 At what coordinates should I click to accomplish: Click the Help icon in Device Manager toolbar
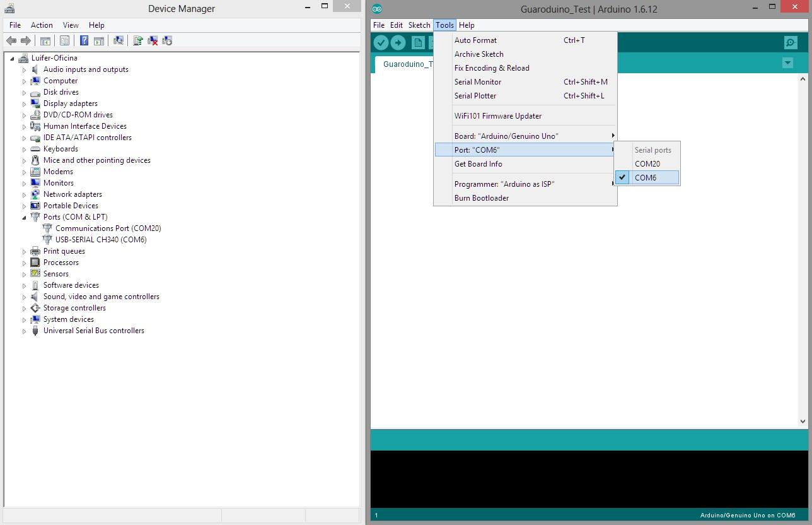point(84,40)
